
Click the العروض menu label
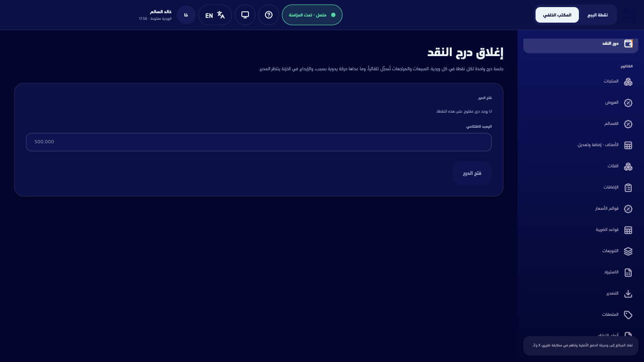pyautogui.click(x=612, y=102)
